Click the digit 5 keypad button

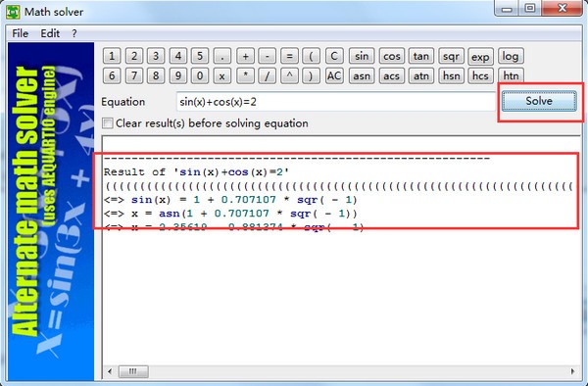tap(200, 56)
